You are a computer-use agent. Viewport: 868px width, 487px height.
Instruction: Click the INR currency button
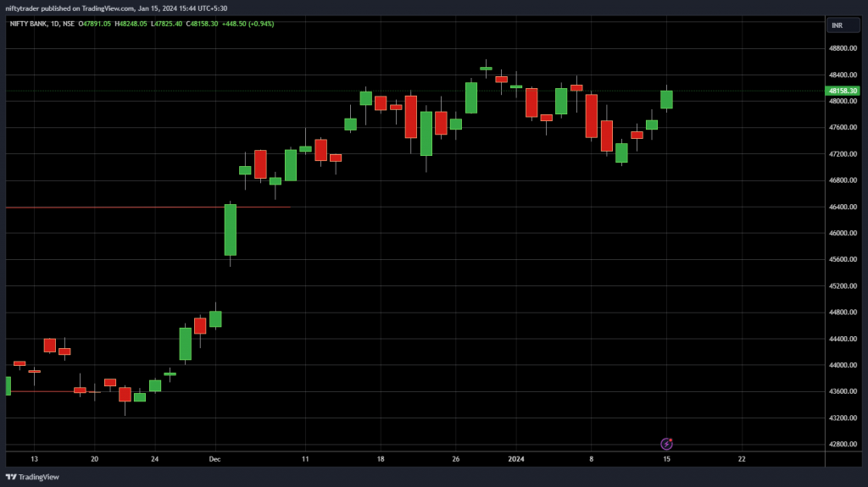tap(843, 25)
